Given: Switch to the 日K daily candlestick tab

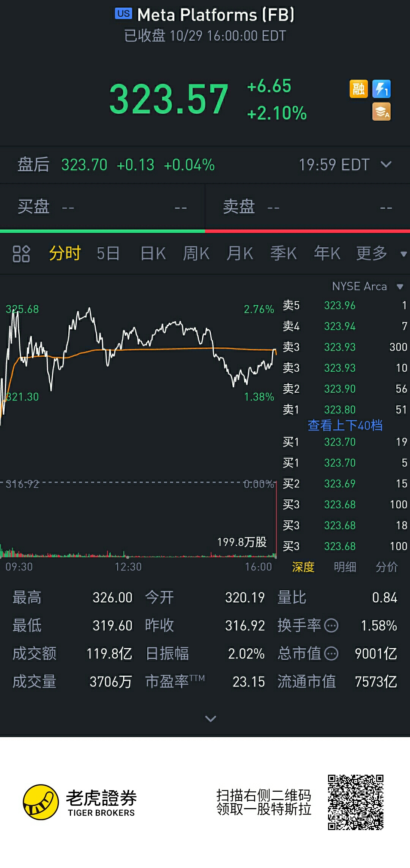Looking at the screenshot, I should point(153,253).
